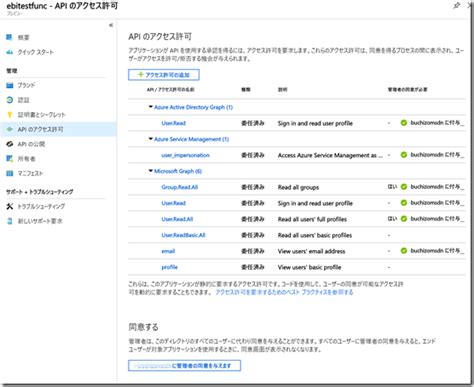Open Manifest (マニフェスト) sidebar icon
Screen dimensions: 474x387
[10, 173]
